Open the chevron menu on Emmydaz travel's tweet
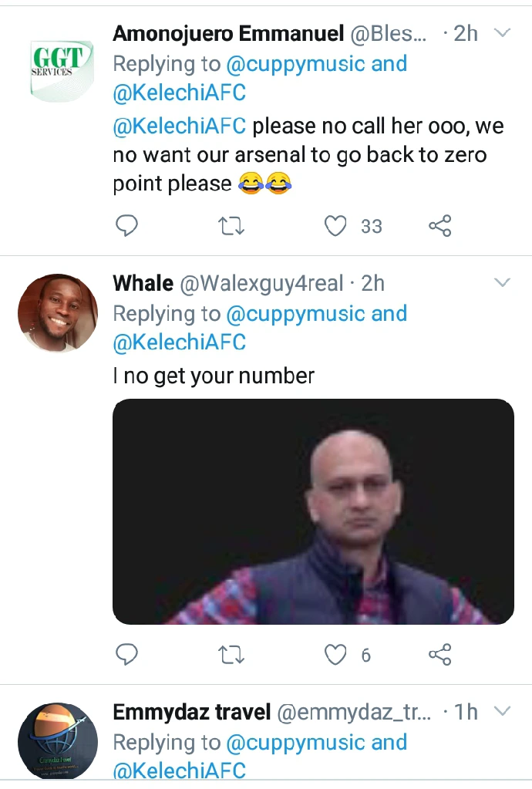 (502, 711)
